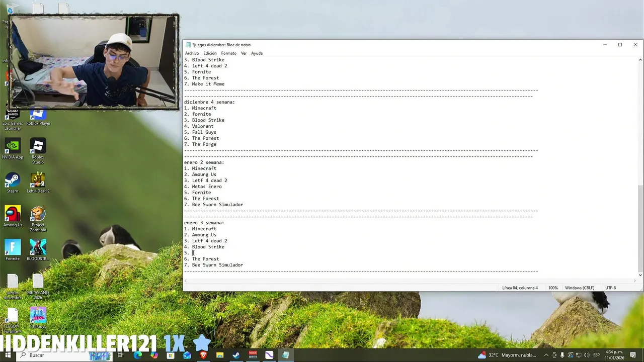This screenshot has height=362, width=644.
Task: Switch to the purple curve app in taskbar
Action: [x=269, y=355]
